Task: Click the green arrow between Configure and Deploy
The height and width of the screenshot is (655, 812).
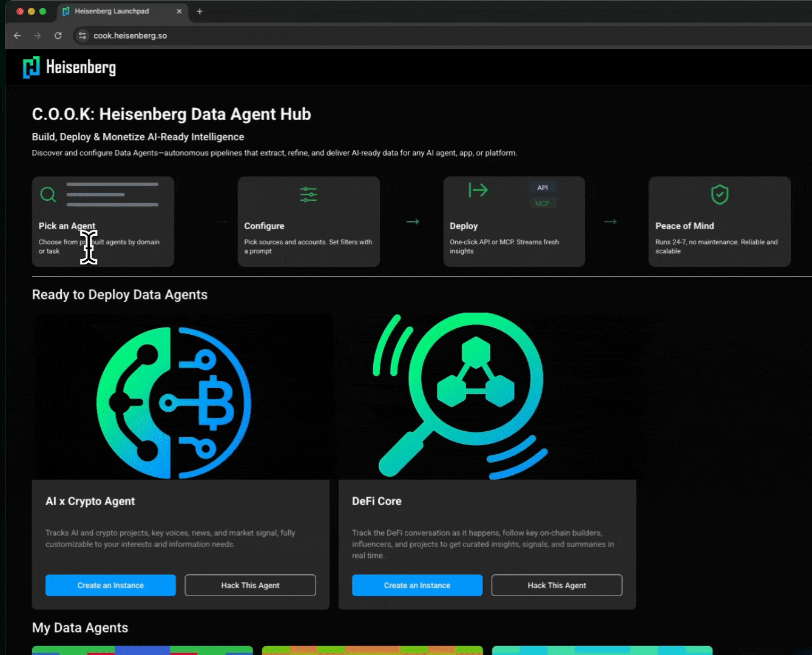Action: [413, 221]
